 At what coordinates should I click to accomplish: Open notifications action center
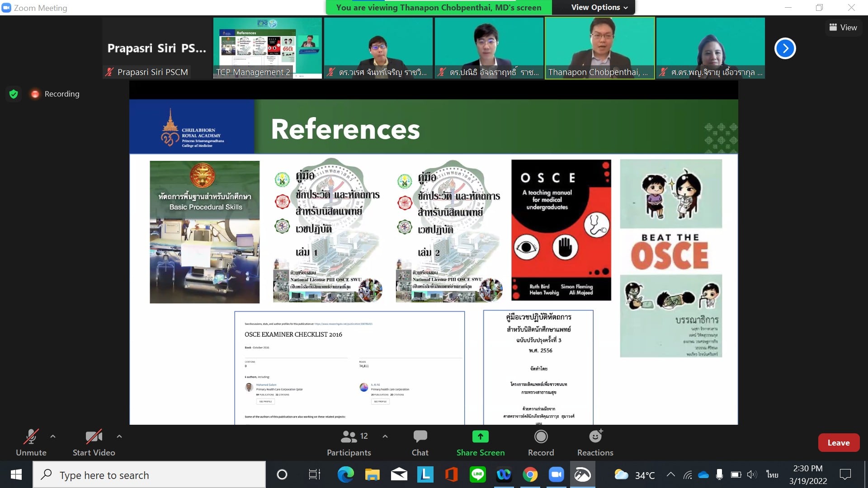845,474
